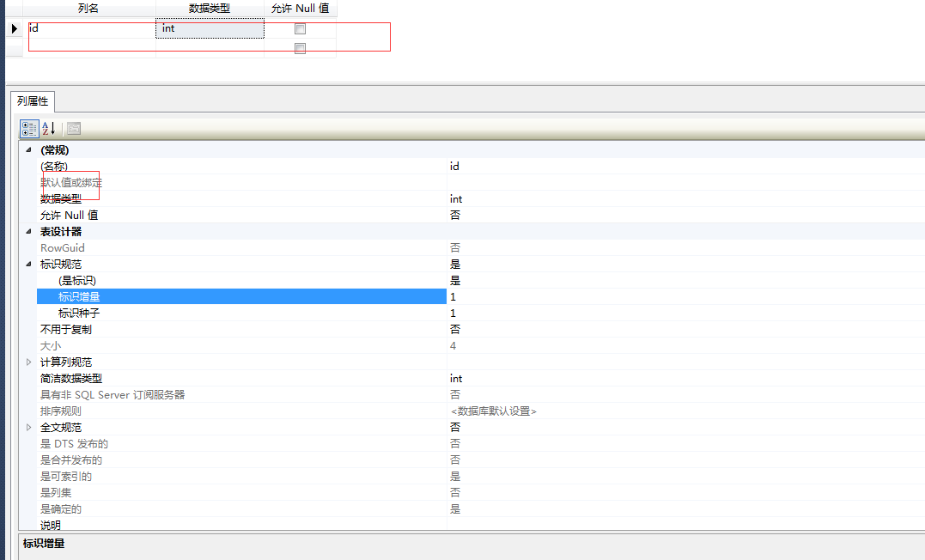Click the 标识规范 value 是
Viewport: 925px width, 560px height.
pyautogui.click(x=455, y=264)
